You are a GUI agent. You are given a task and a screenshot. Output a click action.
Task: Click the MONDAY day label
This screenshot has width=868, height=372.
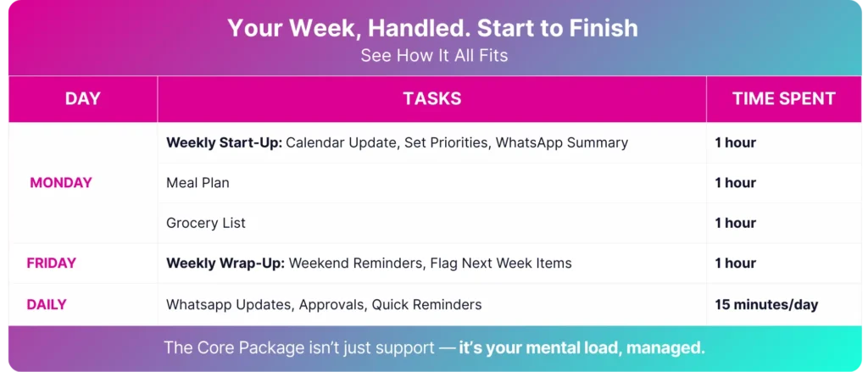61,182
